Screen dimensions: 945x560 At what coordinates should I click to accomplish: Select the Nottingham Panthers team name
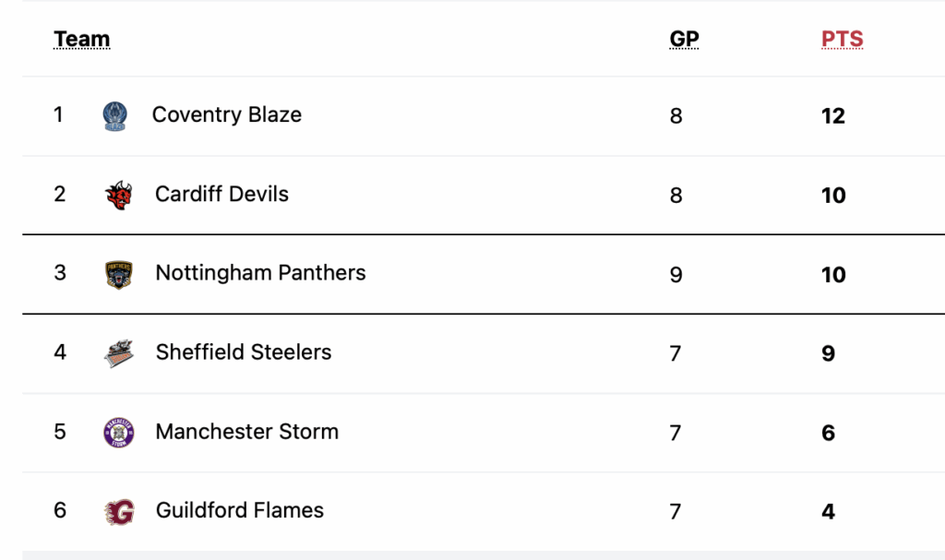(260, 273)
